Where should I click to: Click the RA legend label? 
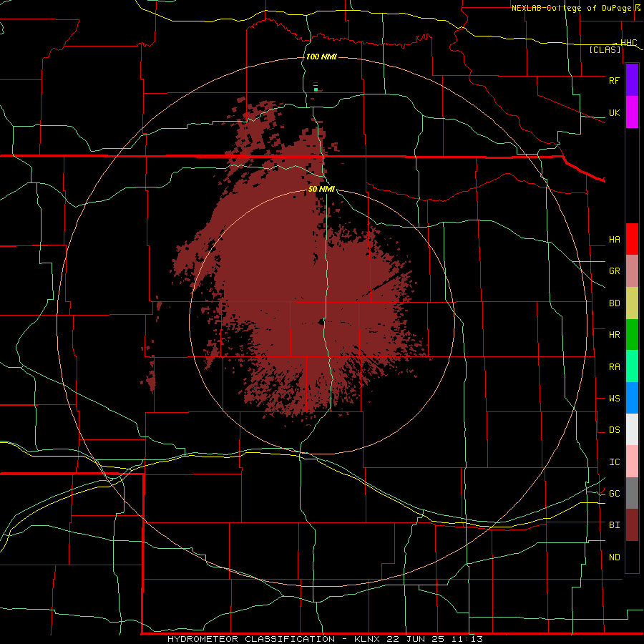(x=614, y=367)
